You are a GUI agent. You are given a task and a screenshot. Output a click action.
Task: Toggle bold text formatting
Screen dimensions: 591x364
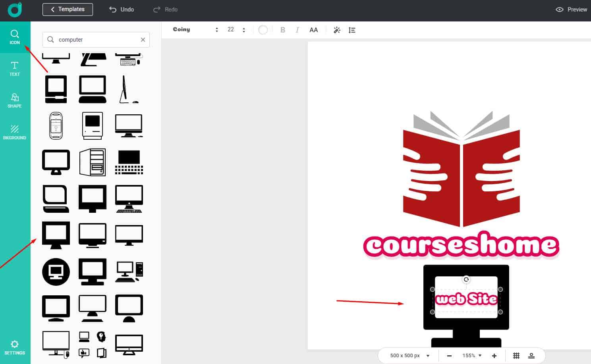click(x=283, y=30)
